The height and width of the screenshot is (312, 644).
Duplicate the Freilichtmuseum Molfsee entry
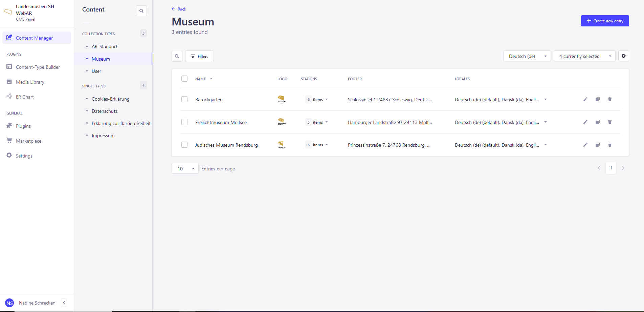pos(598,122)
